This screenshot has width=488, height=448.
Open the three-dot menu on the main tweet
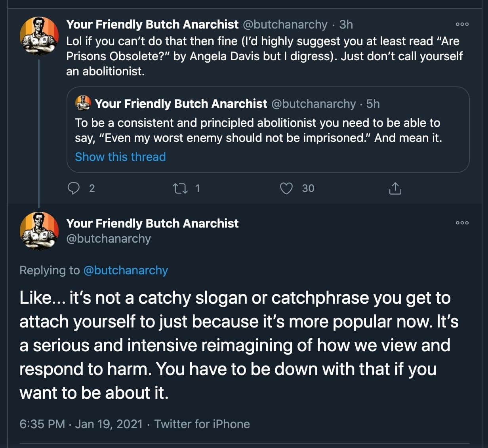[x=462, y=223]
